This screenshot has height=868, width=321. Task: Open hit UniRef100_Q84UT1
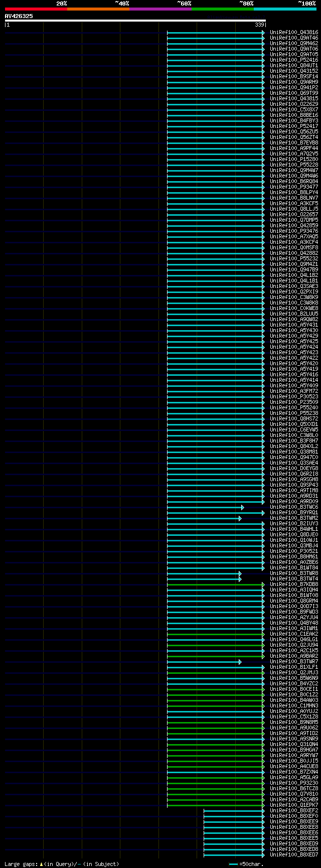coord(294,65)
